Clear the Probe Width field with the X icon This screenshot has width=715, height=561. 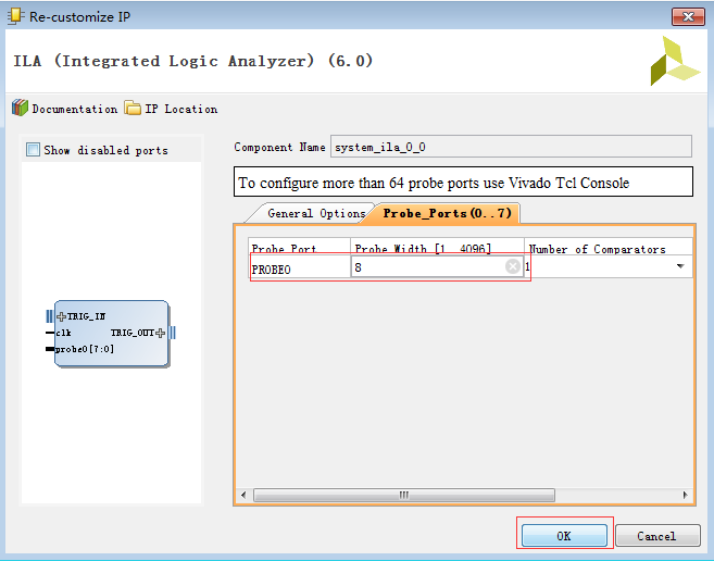[x=513, y=266]
